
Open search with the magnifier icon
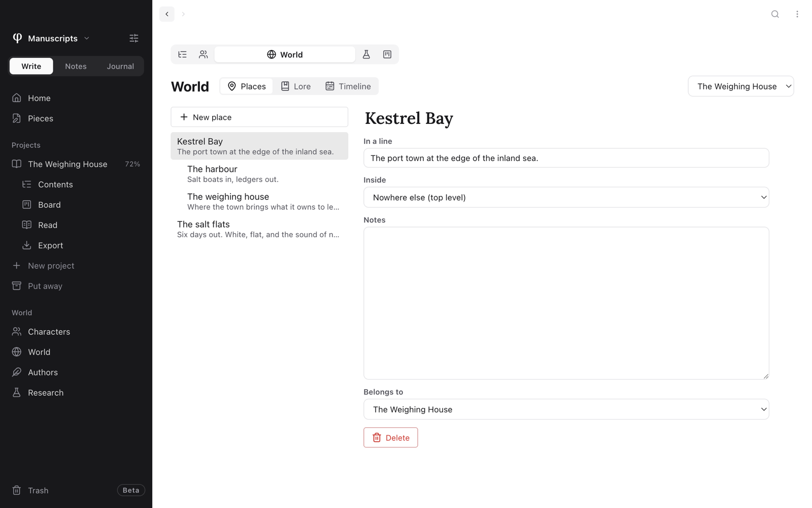pos(775,14)
